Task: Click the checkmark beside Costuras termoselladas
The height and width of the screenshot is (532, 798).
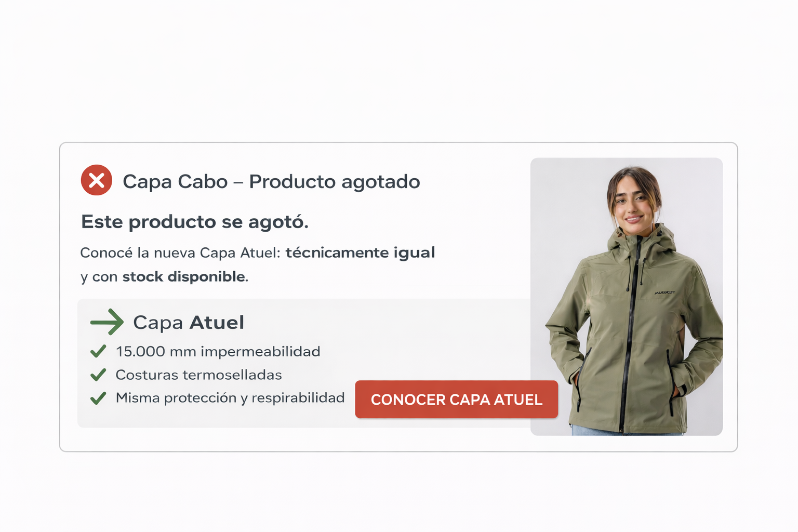Action: click(x=98, y=375)
